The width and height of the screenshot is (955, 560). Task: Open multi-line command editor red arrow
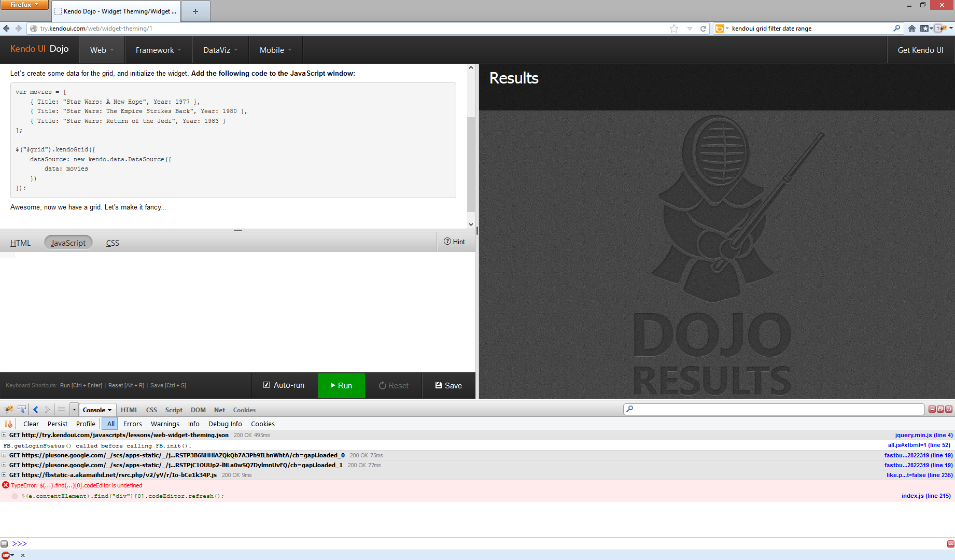[950, 543]
